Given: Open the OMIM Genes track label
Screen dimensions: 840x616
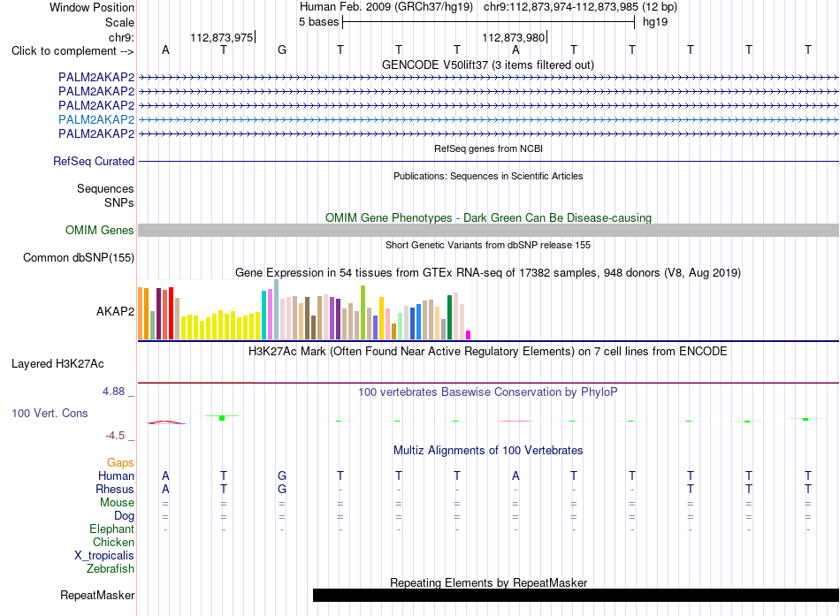Looking at the screenshot, I should pyautogui.click(x=100, y=231).
